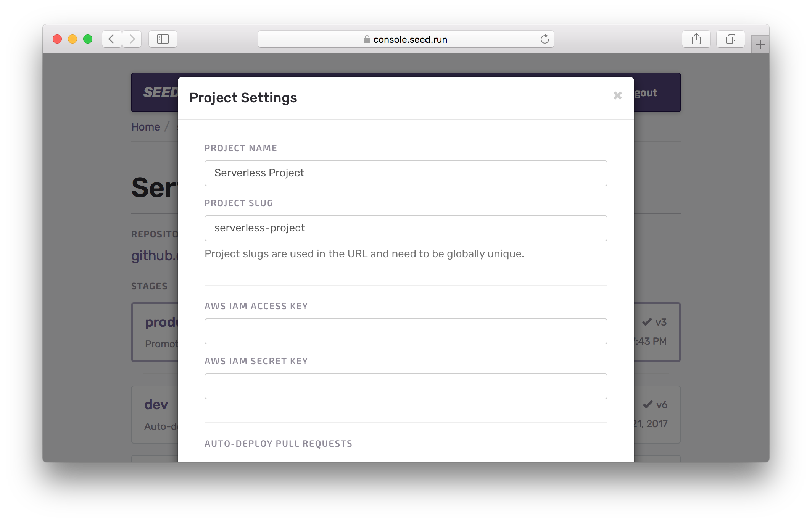
Task: Focus the AWS IAM Access Key field
Action: coord(406,331)
